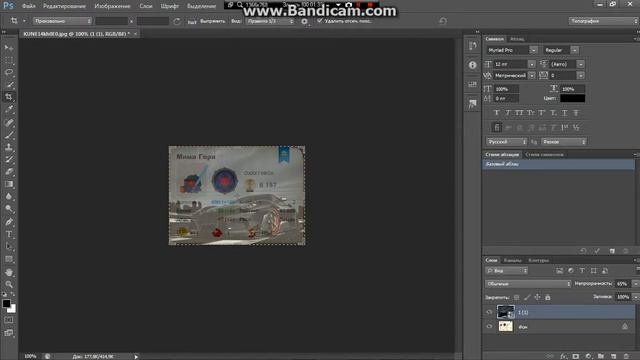Screen dimensions: 640x360
Task: Open the Русский language dropdown
Action: 507,142
